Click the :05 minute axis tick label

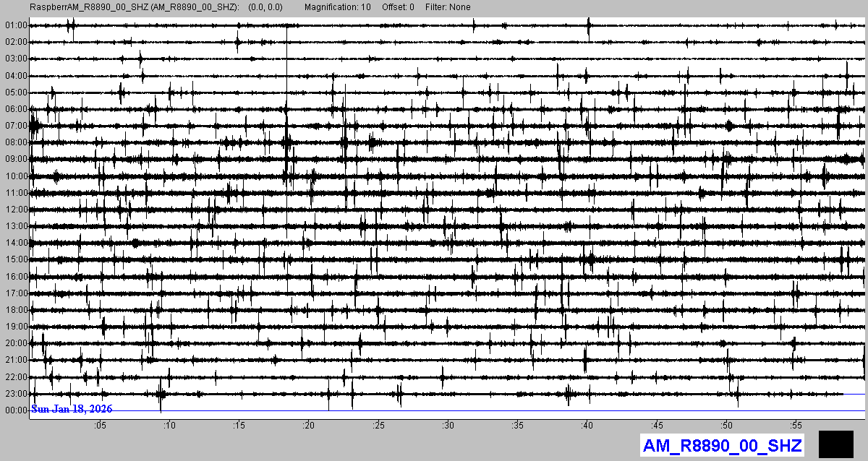(100, 425)
